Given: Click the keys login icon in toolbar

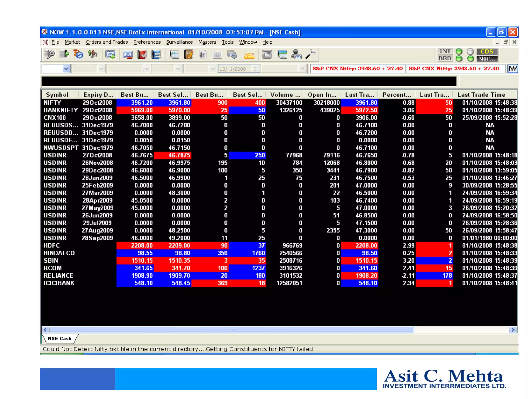Looking at the screenshot, I should pos(49,54).
